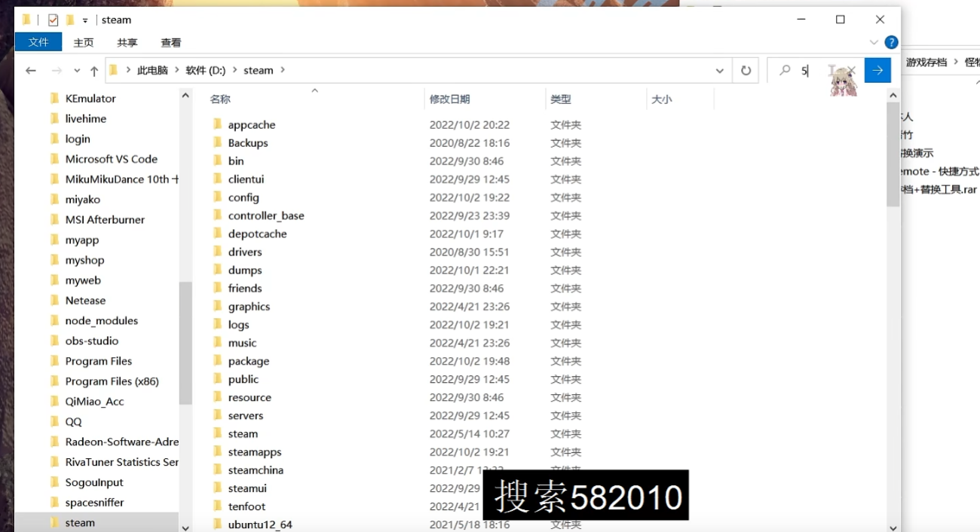Select the tenfoot folder name
The height and width of the screenshot is (532, 980).
(247, 506)
